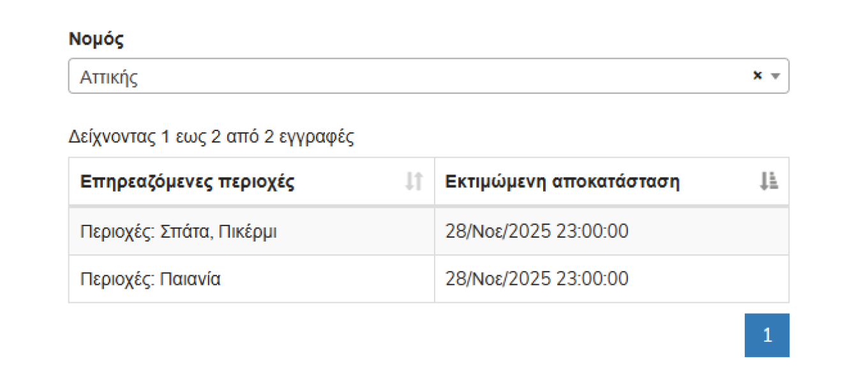Click the word Παιανία in table

click(x=190, y=279)
